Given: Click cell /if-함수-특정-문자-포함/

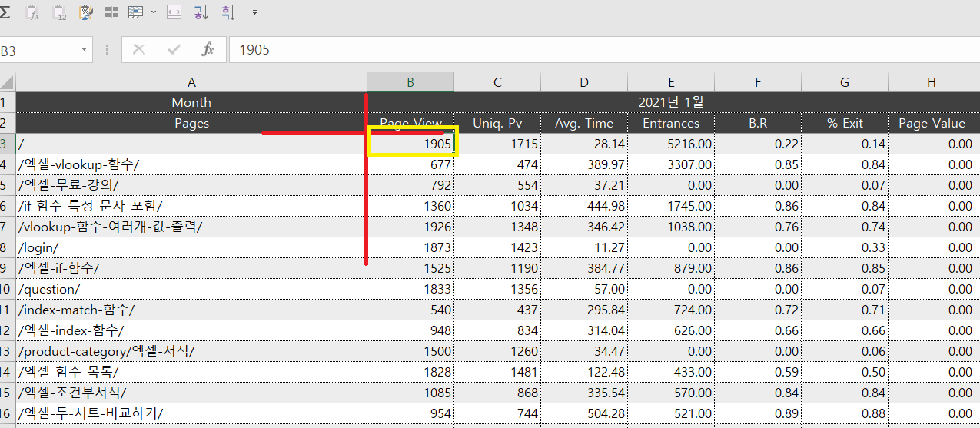Looking at the screenshot, I should (x=191, y=206).
